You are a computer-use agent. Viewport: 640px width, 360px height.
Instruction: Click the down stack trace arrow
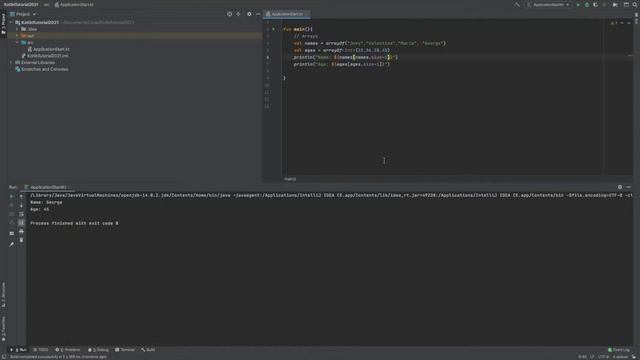point(21,205)
